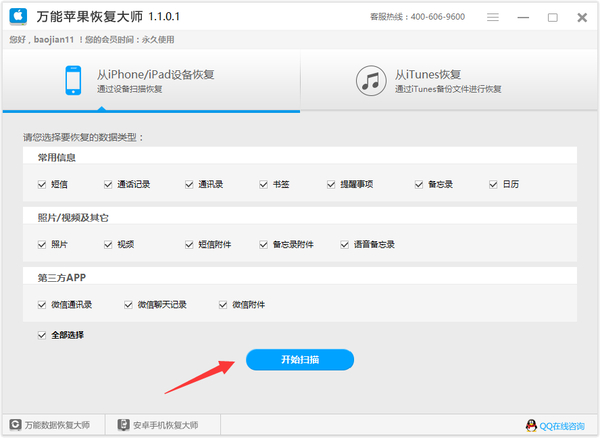Disable the 照片 checkbox
The image size is (600, 438).
tap(42, 244)
